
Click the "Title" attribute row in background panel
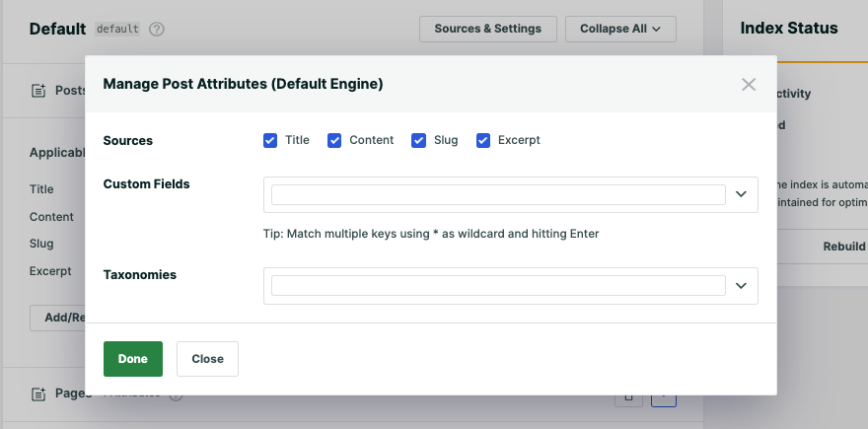tap(41, 189)
